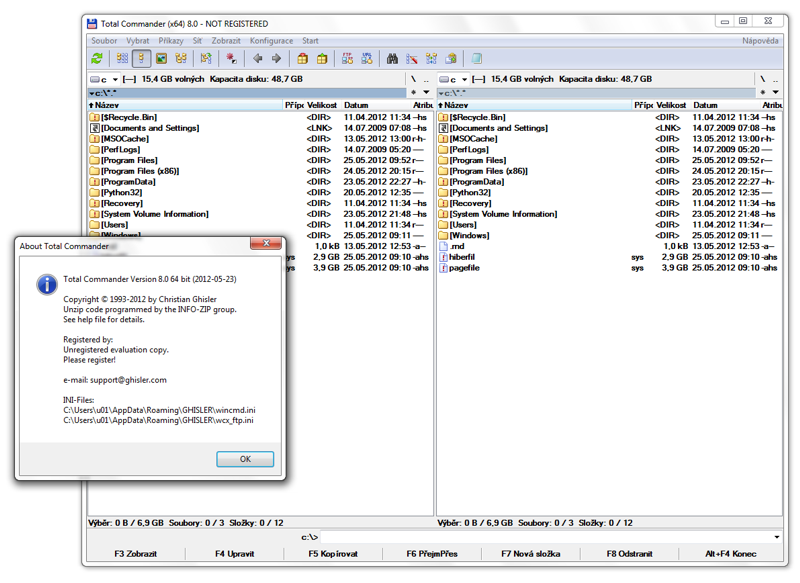Screen dimensions: 800x583
Task: Click F4 Upravit button
Action: pyautogui.click(x=234, y=554)
